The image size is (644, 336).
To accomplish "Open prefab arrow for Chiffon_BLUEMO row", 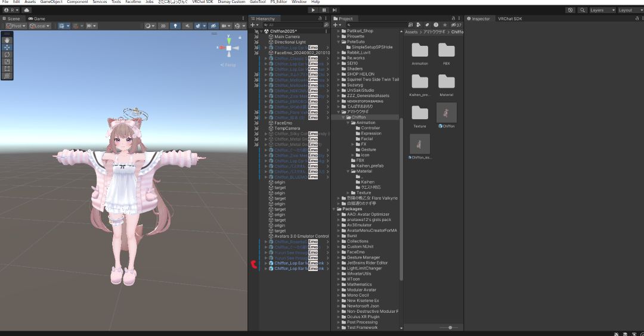I will pos(327,177).
